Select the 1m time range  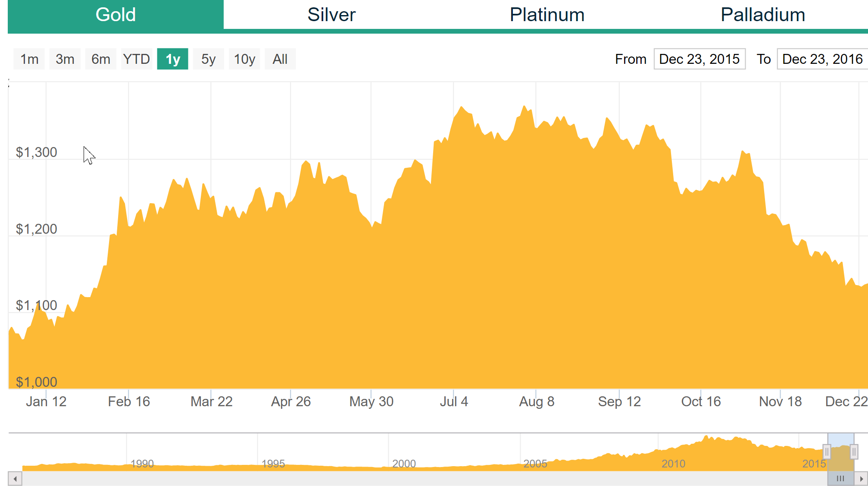(29, 59)
